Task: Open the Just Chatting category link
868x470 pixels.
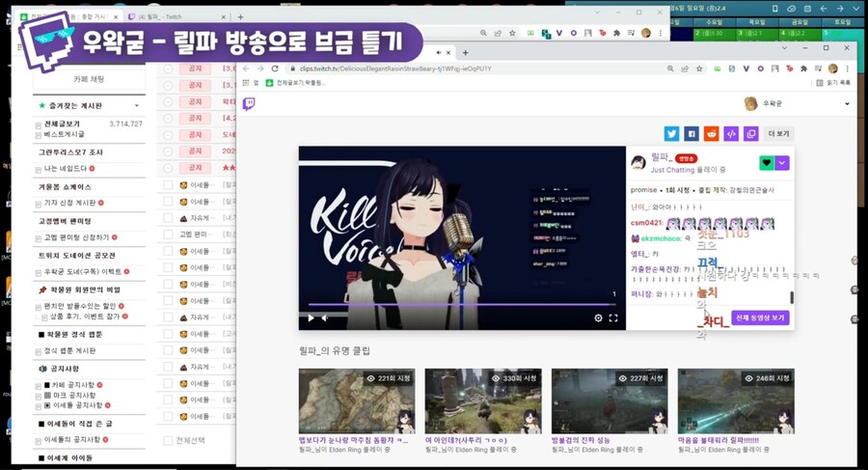Action: pyautogui.click(x=672, y=170)
